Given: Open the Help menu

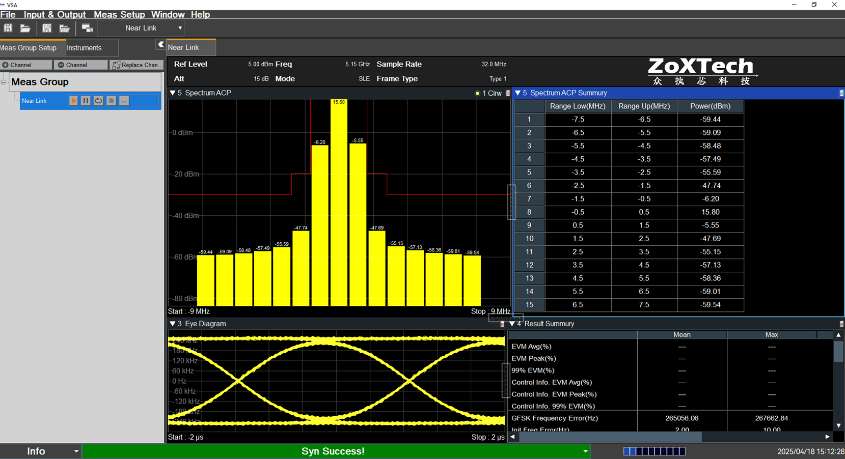Looking at the screenshot, I should [x=200, y=15].
